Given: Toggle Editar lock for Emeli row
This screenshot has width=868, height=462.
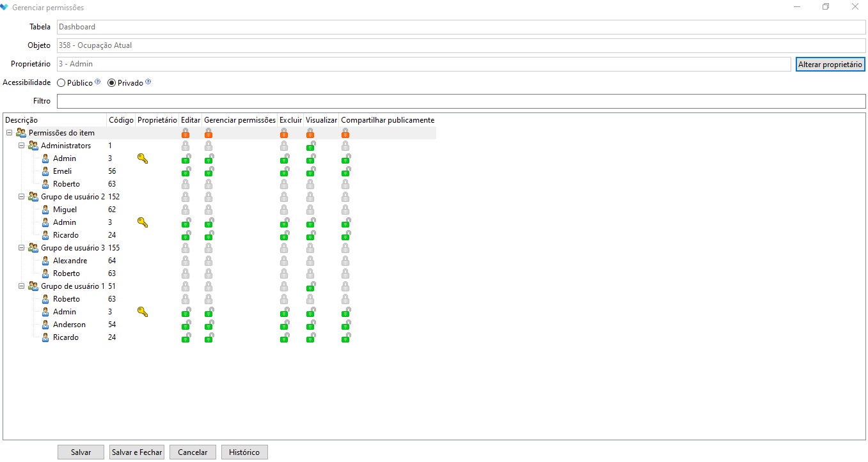Looking at the screenshot, I should coord(185,171).
